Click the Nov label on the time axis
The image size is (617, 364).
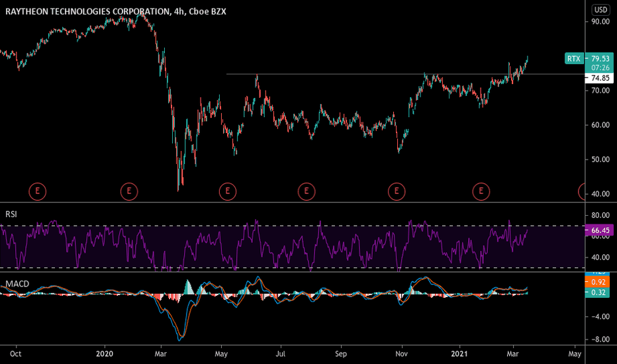pyautogui.click(x=401, y=353)
